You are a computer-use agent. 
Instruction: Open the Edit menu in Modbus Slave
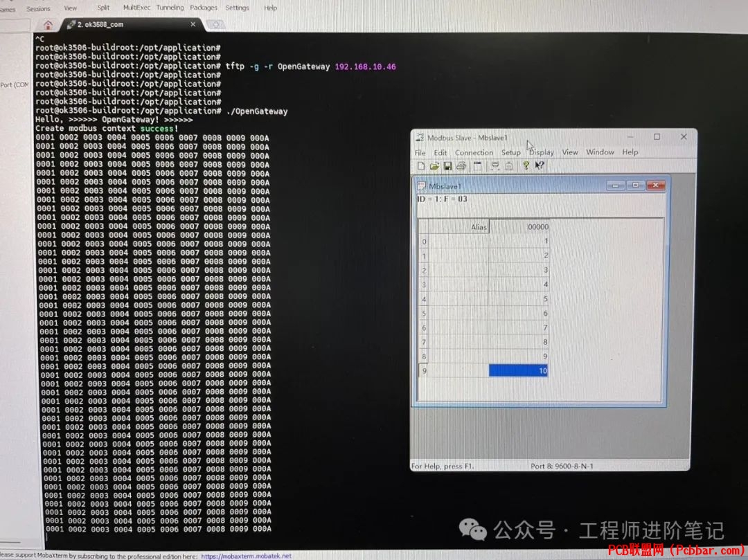pyautogui.click(x=440, y=152)
